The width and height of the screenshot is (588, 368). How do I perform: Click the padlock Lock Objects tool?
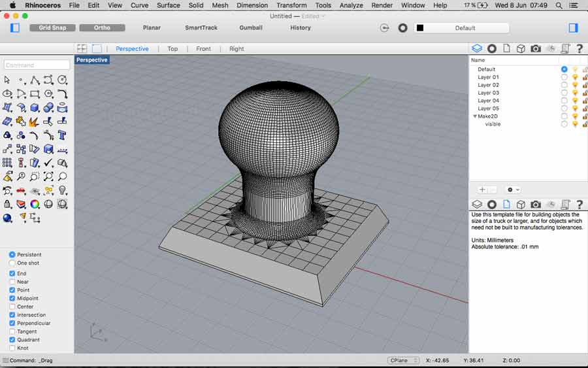pyautogui.click(x=7, y=204)
